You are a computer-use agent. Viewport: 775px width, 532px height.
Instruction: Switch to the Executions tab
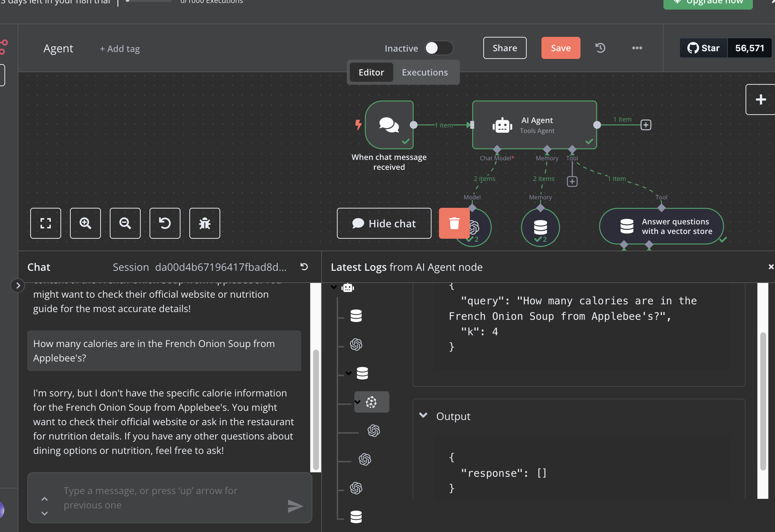pyautogui.click(x=425, y=72)
